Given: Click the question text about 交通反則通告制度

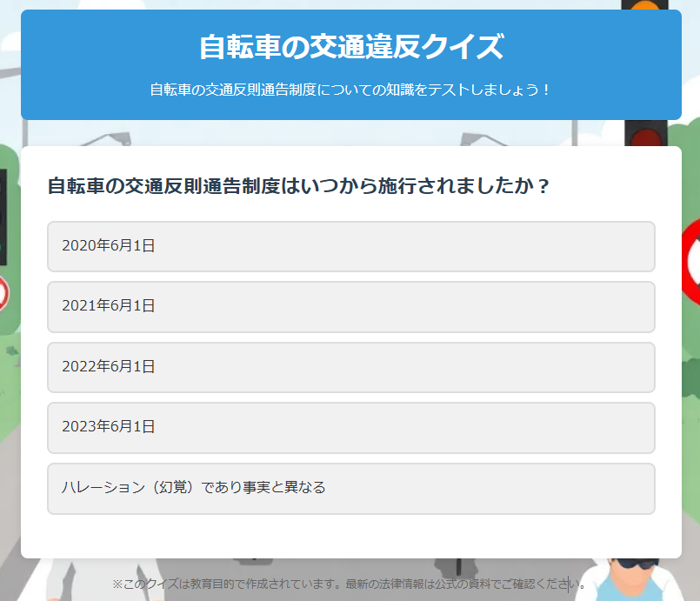Looking at the screenshot, I should tap(298, 187).
